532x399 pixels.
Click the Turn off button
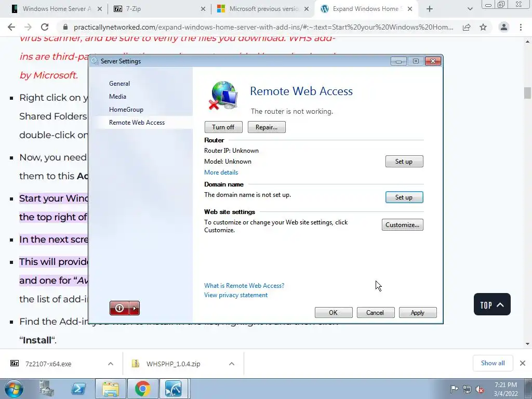click(x=223, y=127)
